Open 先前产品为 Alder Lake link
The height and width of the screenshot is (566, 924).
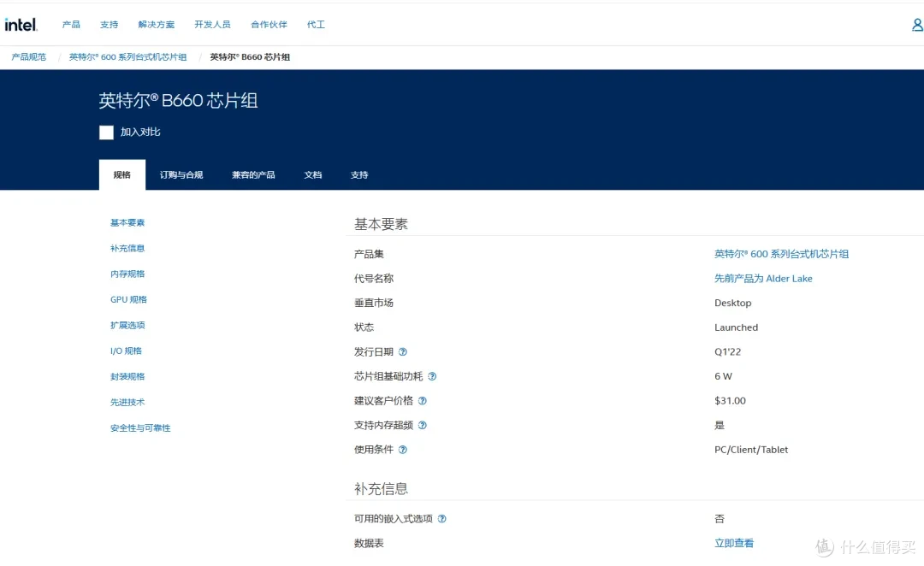click(x=763, y=279)
